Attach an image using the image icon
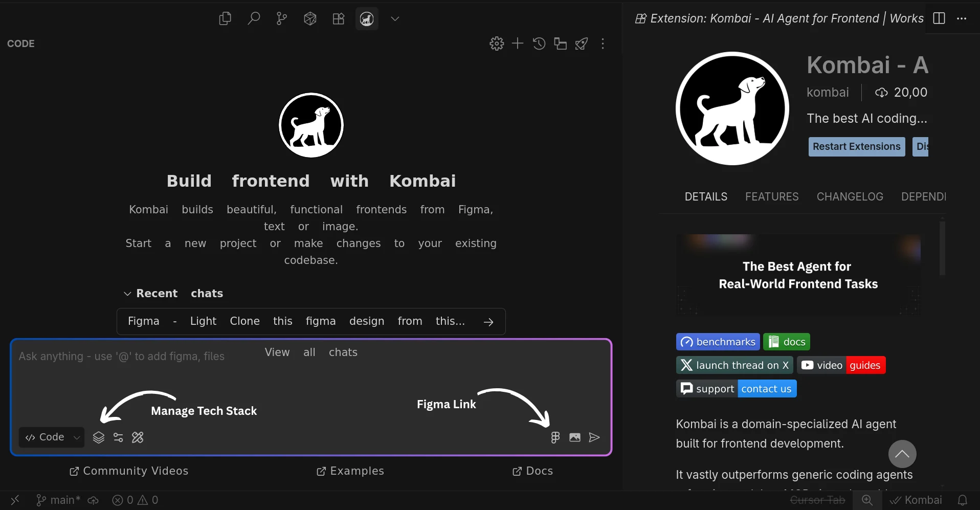The height and width of the screenshot is (510, 980). (x=575, y=437)
